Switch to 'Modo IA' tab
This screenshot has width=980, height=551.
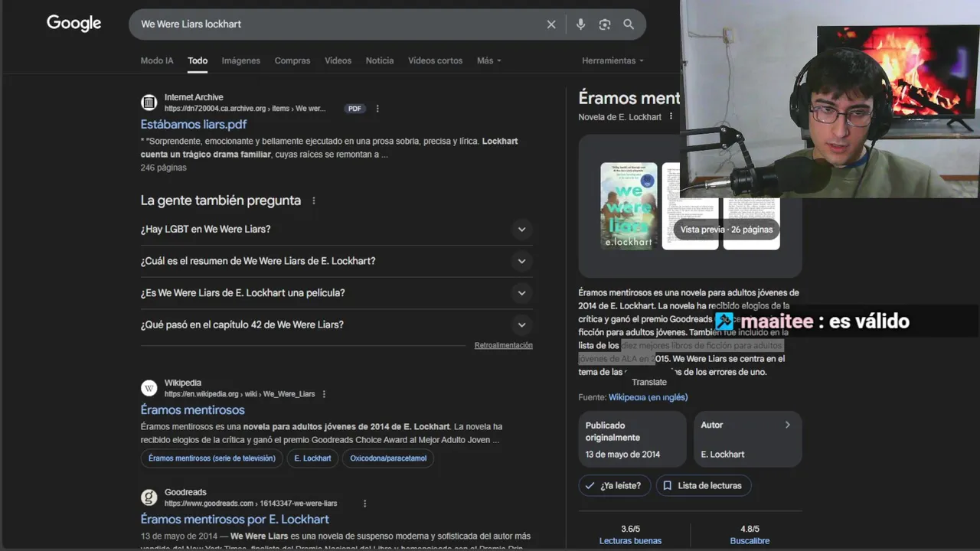tap(157, 60)
